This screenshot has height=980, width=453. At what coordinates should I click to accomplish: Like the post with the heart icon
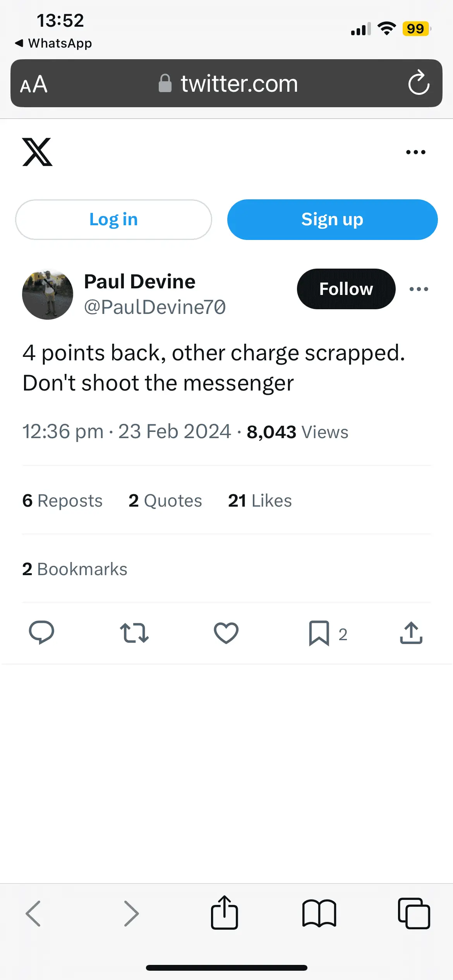[226, 633]
